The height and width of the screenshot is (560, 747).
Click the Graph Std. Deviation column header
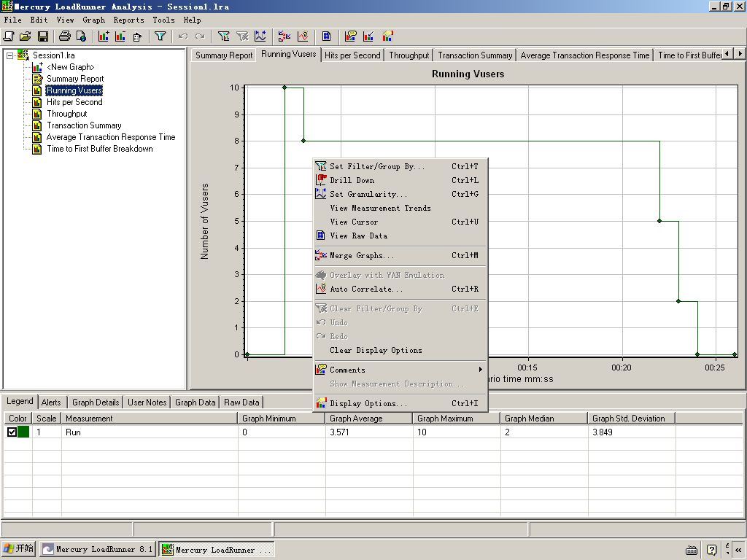click(x=631, y=419)
